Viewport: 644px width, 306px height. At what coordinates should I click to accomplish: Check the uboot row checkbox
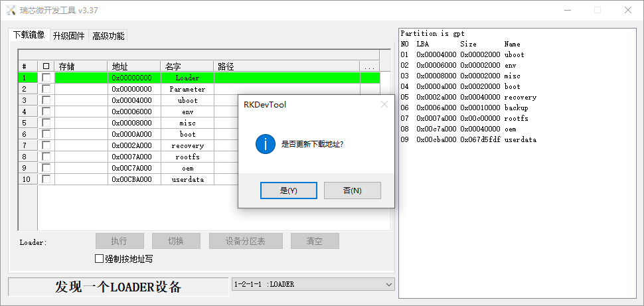click(46, 100)
